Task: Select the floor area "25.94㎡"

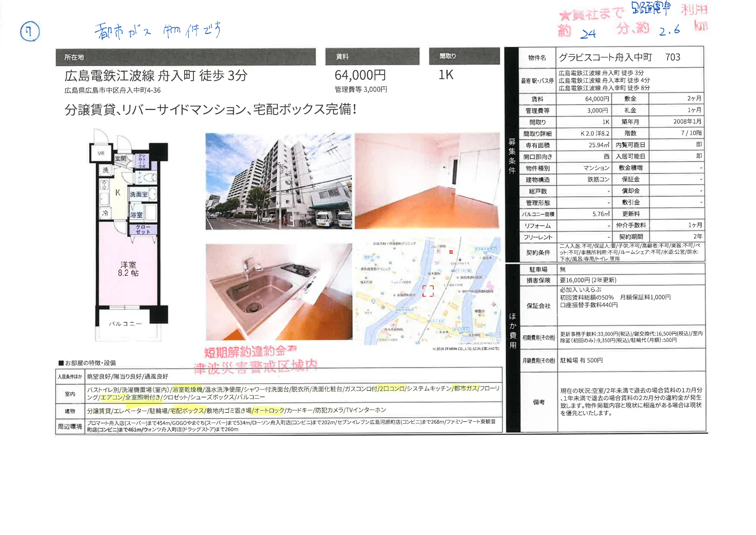Action: tap(599, 145)
